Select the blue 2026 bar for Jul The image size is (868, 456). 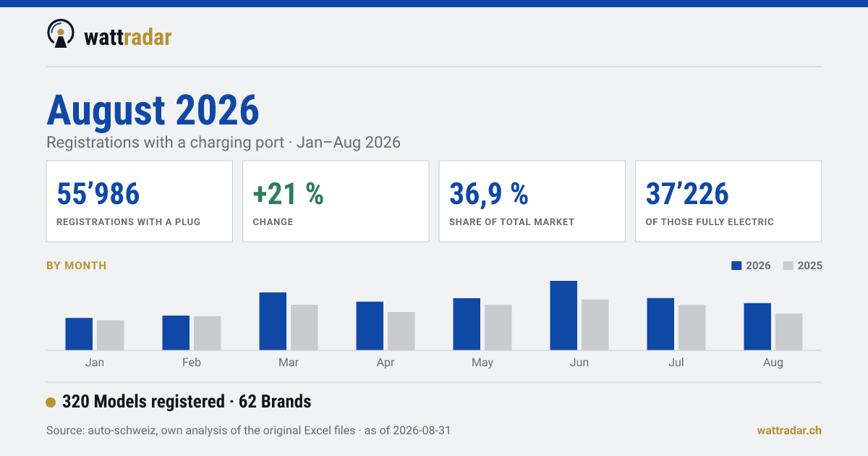point(660,324)
